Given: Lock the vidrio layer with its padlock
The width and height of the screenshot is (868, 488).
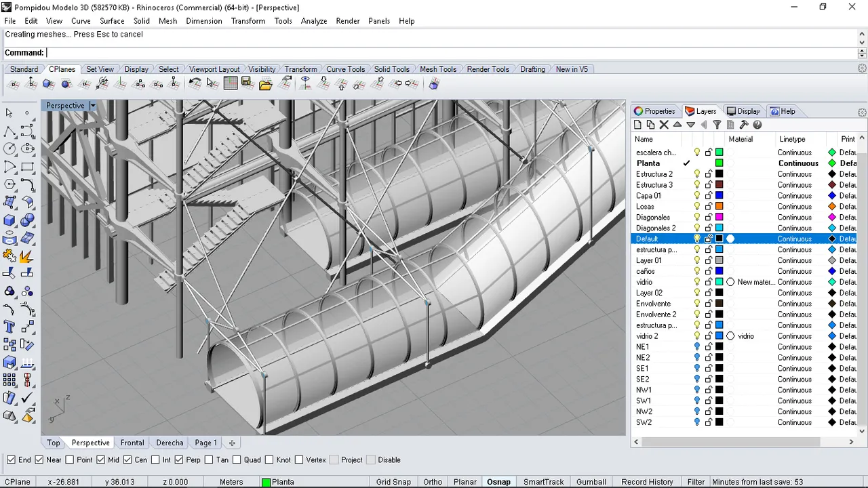Looking at the screenshot, I should tap(708, 282).
